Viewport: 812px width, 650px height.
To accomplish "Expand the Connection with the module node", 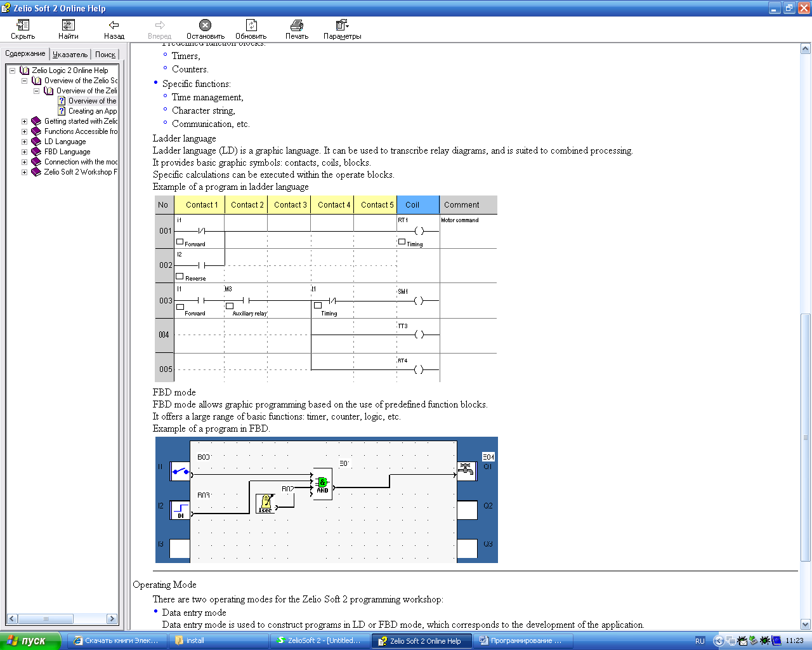I will [x=24, y=162].
